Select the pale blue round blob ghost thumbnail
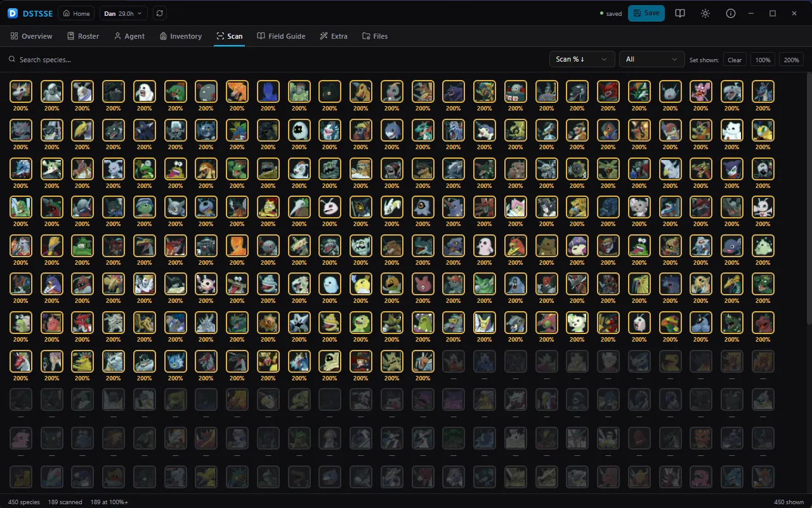This screenshot has width=812, height=508. pos(330,284)
